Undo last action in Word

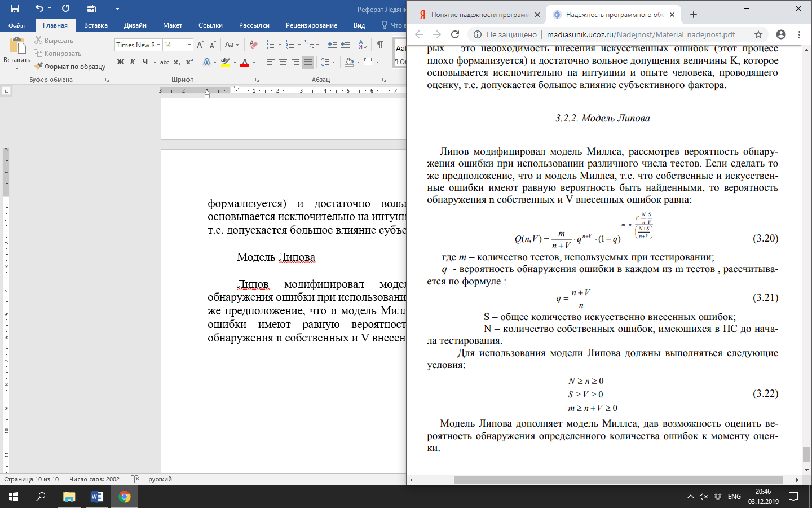click(39, 8)
